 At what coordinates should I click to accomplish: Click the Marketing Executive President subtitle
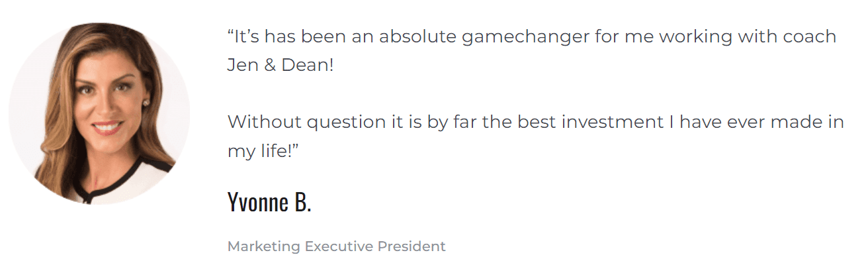coord(336,246)
